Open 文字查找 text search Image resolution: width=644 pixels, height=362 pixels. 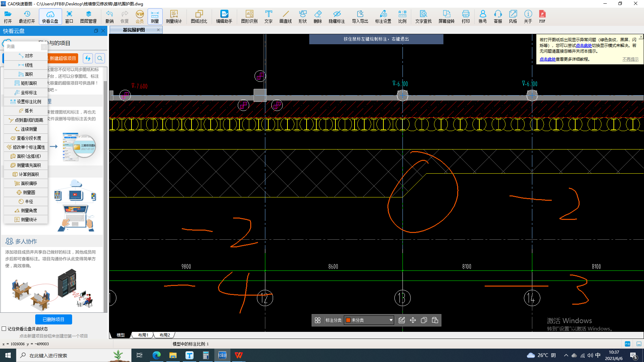coord(423,16)
